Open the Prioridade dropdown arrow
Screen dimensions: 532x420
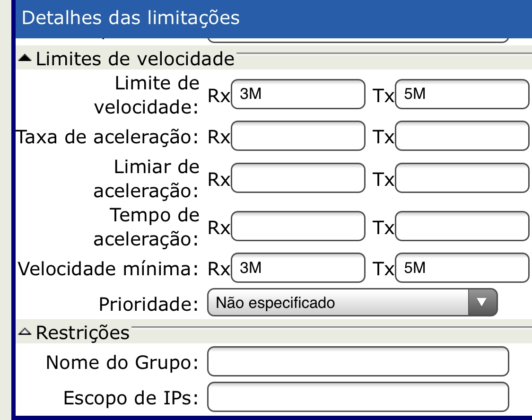point(482,302)
